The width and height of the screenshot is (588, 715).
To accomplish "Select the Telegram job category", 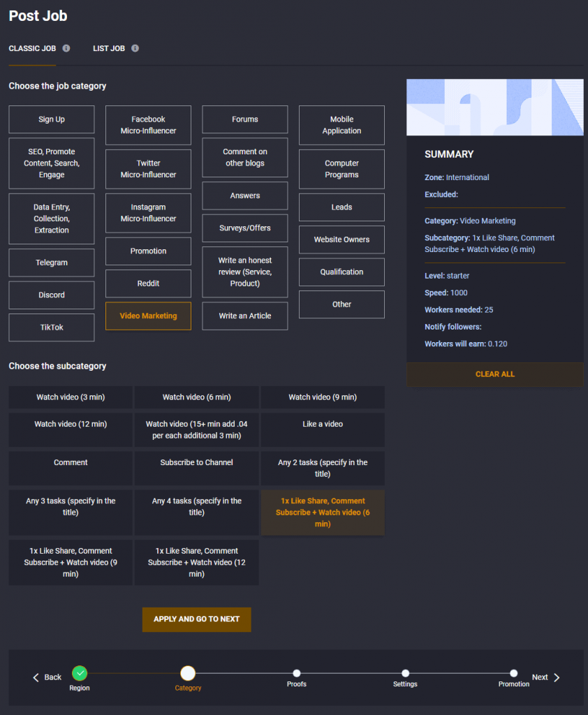I will click(51, 263).
